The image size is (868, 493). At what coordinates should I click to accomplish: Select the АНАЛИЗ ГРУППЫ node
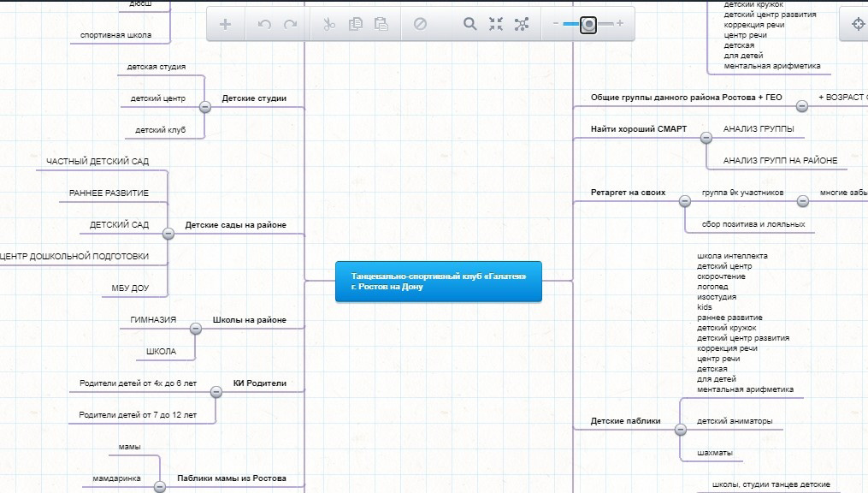point(759,128)
